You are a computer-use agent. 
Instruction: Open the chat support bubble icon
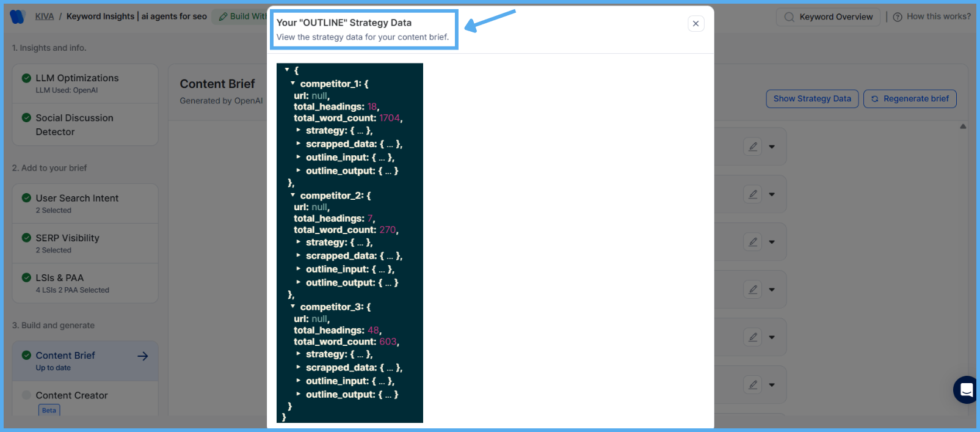point(966,390)
